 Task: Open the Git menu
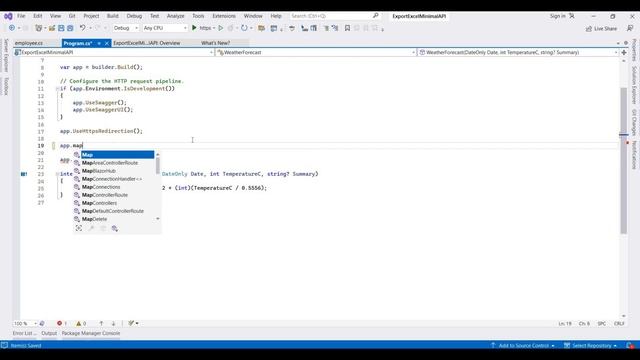(x=72, y=16)
